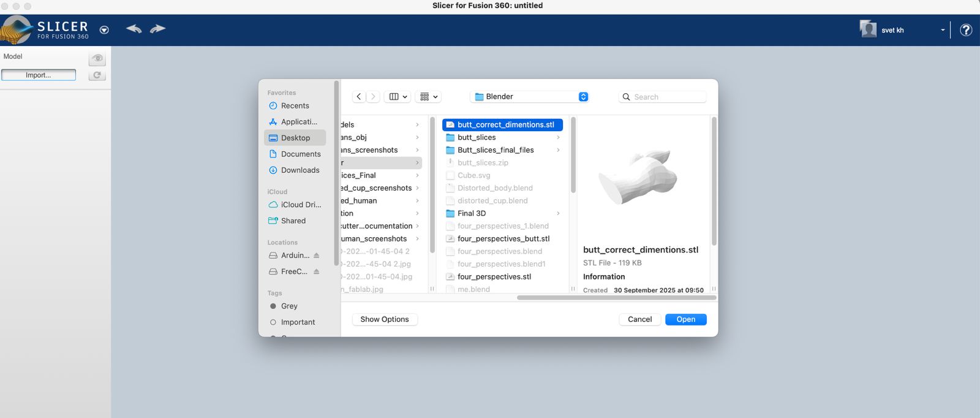980x418 pixels.
Task: Click into the Search field
Action: [x=668, y=97]
